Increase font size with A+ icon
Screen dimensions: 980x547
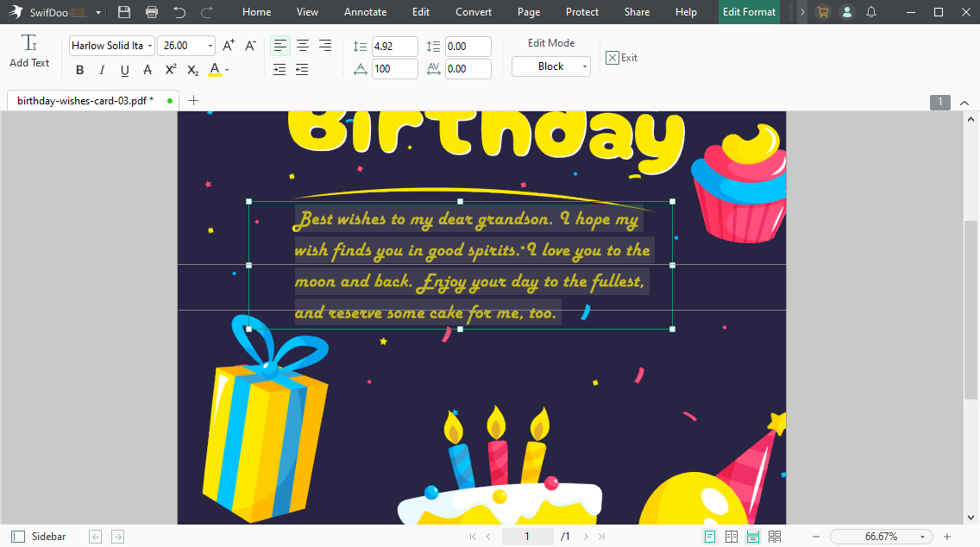pos(229,46)
